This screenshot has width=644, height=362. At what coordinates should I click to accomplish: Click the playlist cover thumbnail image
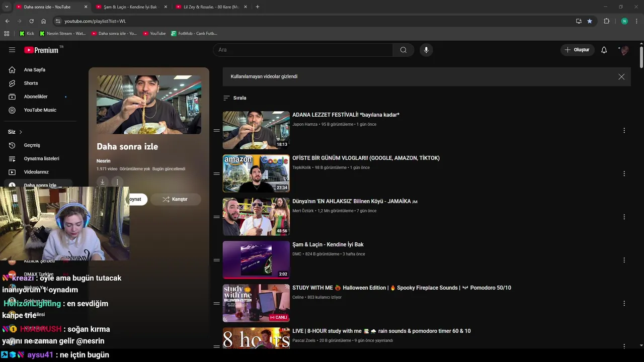tap(149, 105)
